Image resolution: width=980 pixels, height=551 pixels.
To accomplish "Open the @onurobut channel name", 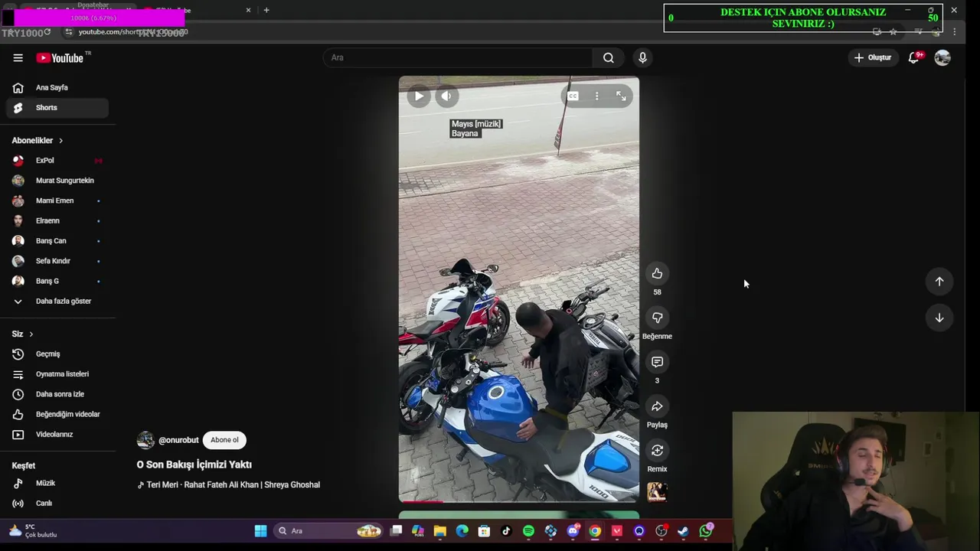I will [178, 440].
